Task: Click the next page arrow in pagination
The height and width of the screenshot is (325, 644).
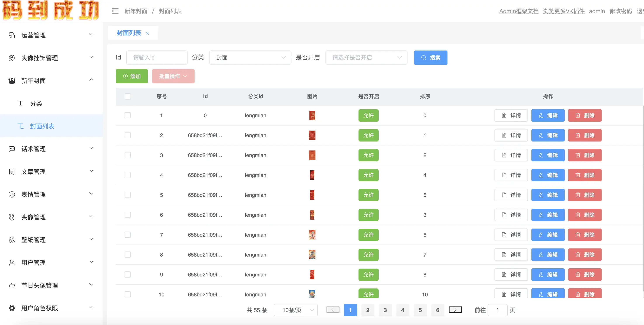Action: [x=455, y=310]
